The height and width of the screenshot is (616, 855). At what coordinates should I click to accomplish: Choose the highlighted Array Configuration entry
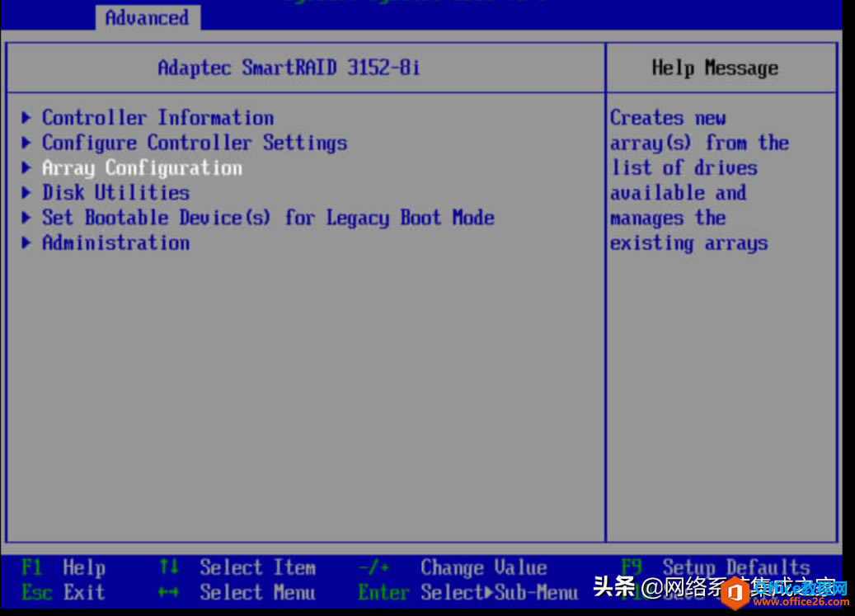pyautogui.click(x=143, y=168)
